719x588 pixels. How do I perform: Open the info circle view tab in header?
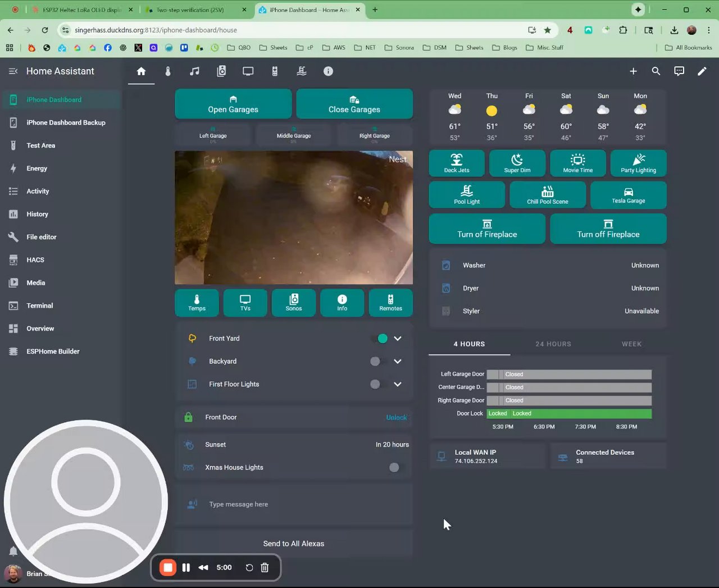(328, 71)
